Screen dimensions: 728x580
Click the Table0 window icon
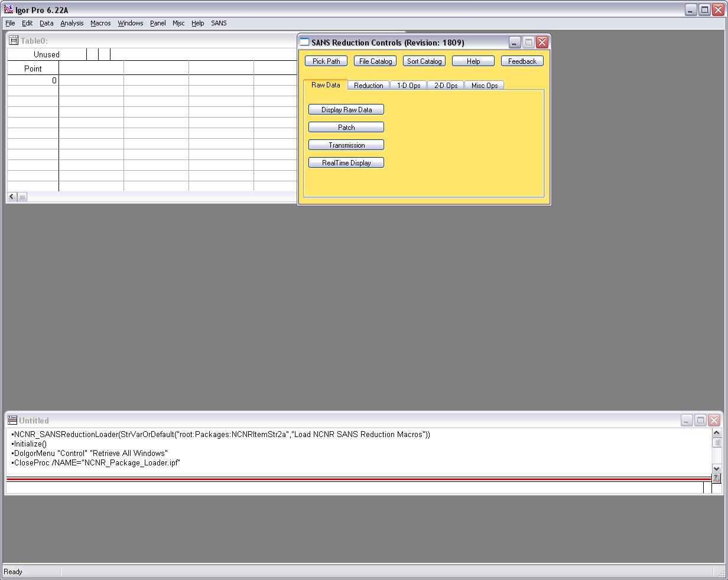tap(14, 41)
